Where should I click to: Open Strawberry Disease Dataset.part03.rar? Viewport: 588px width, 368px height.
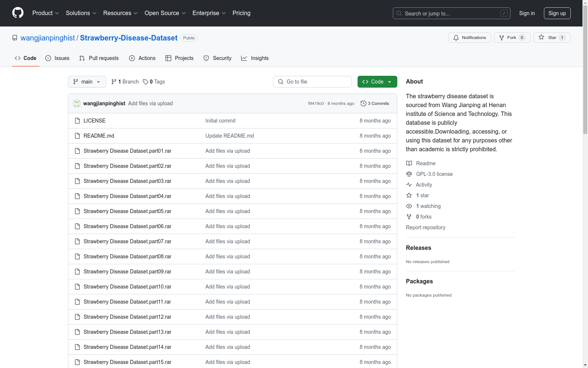tap(128, 181)
